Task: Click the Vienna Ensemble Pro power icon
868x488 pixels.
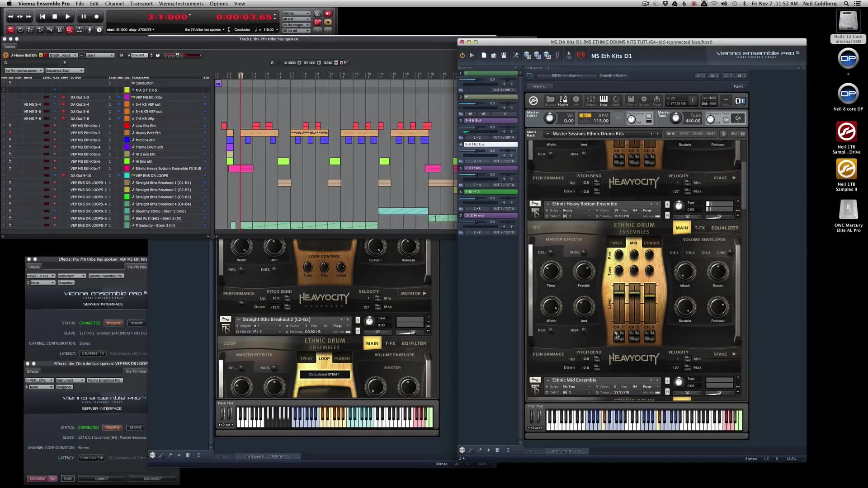Action: point(462,56)
